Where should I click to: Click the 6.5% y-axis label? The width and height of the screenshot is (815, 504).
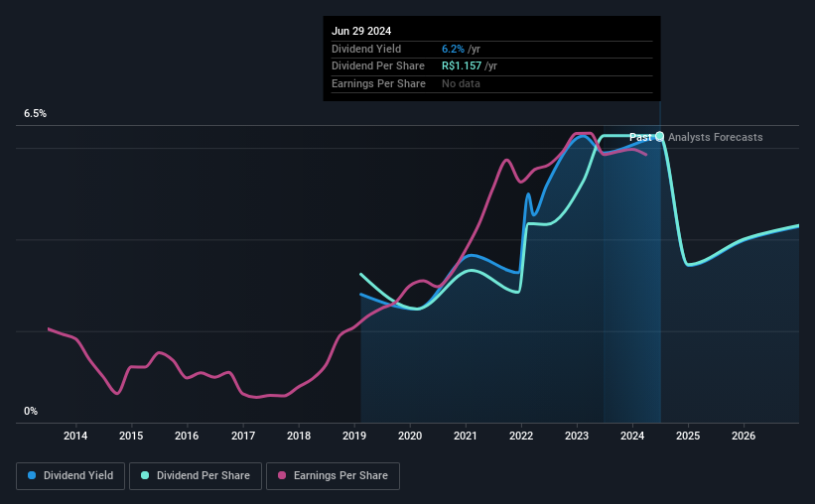click(x=35, y=114)
